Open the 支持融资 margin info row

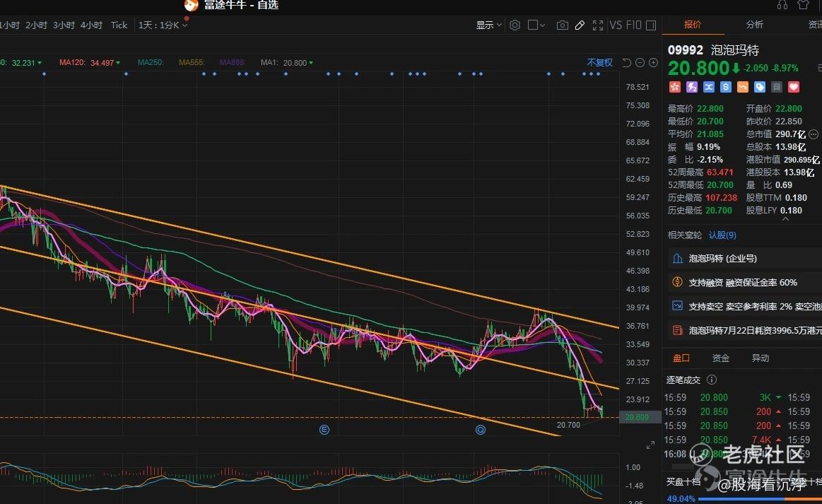(x=744, y=282)
